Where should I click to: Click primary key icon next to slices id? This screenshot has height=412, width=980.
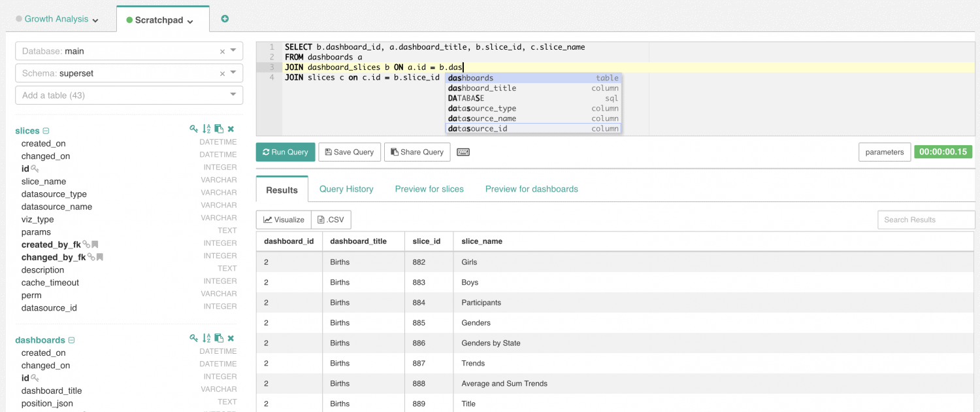35,169
